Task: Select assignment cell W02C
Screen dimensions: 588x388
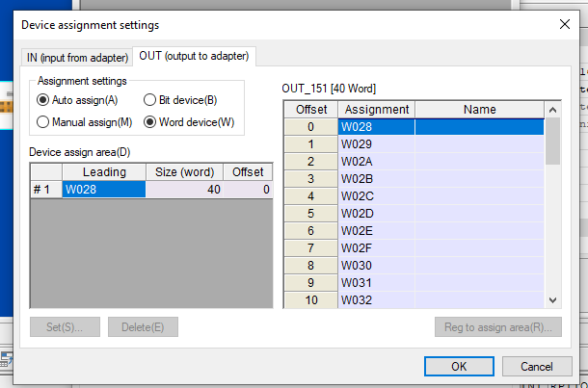Action: point(377,196)
